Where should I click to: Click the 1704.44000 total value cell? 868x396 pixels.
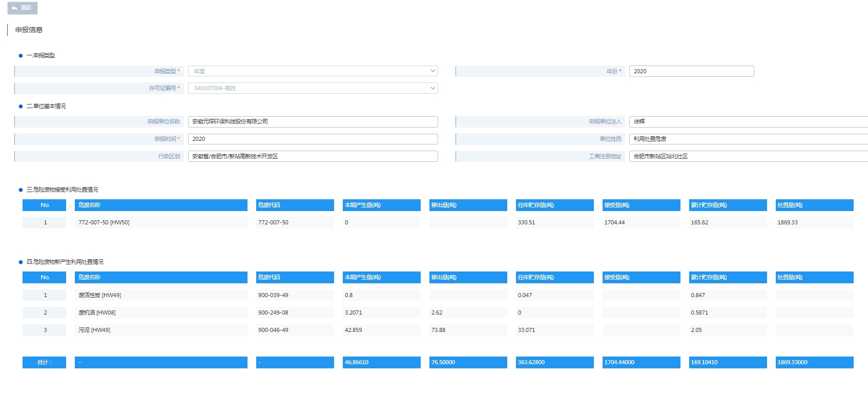pos(641,363)
